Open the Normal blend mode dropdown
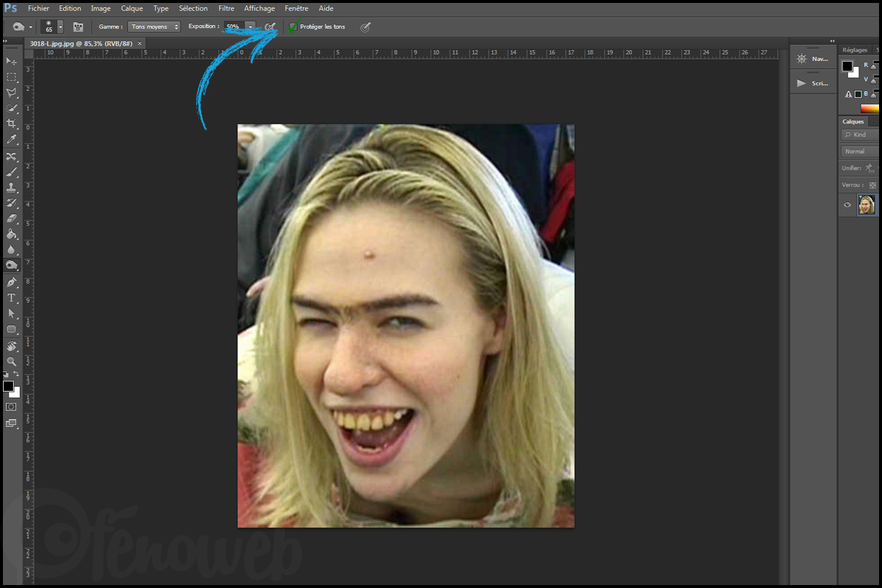Screen dimensions: 882x588 [860, 151]
